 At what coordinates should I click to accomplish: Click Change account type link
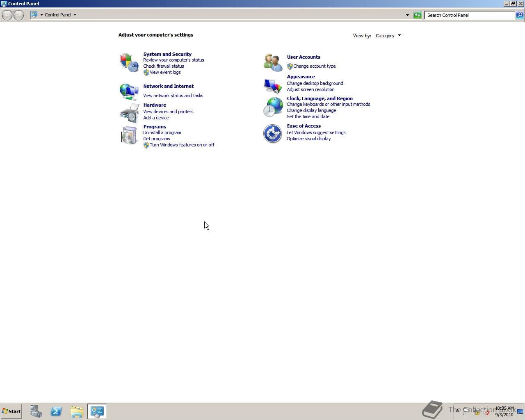click(314, 66)
